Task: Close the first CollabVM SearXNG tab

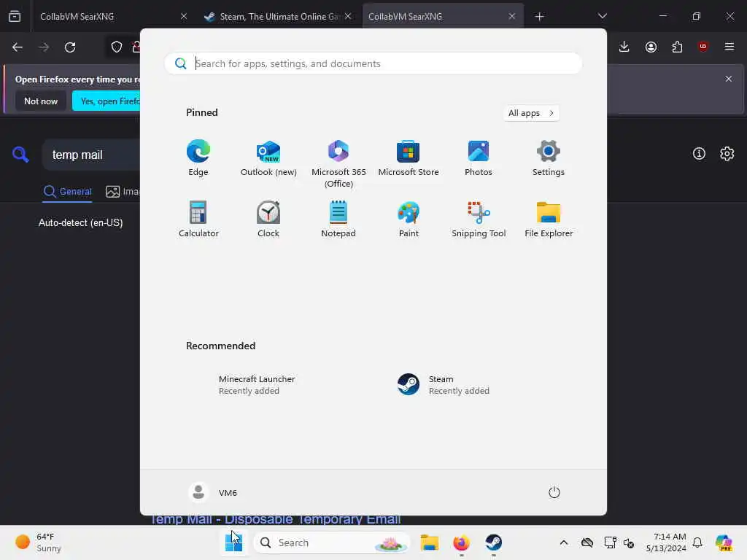Action: [x=184, y=16]
